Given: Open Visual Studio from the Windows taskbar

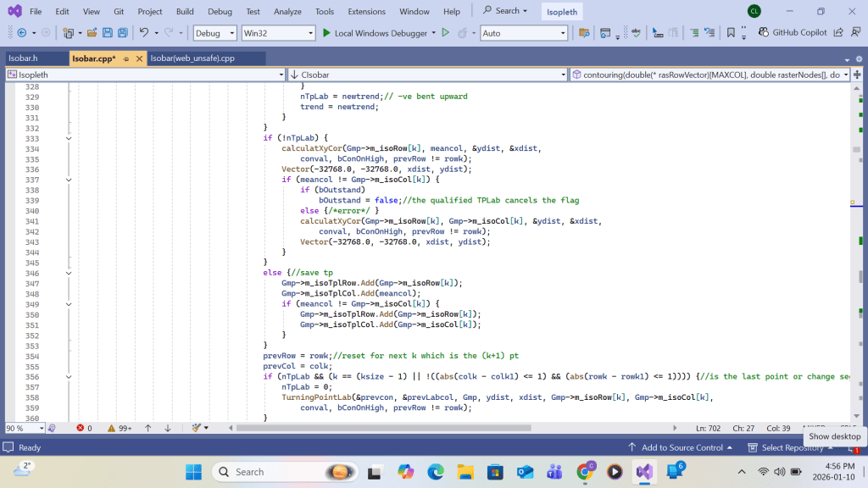Looking at the screenshot, I should coord(643,471).
